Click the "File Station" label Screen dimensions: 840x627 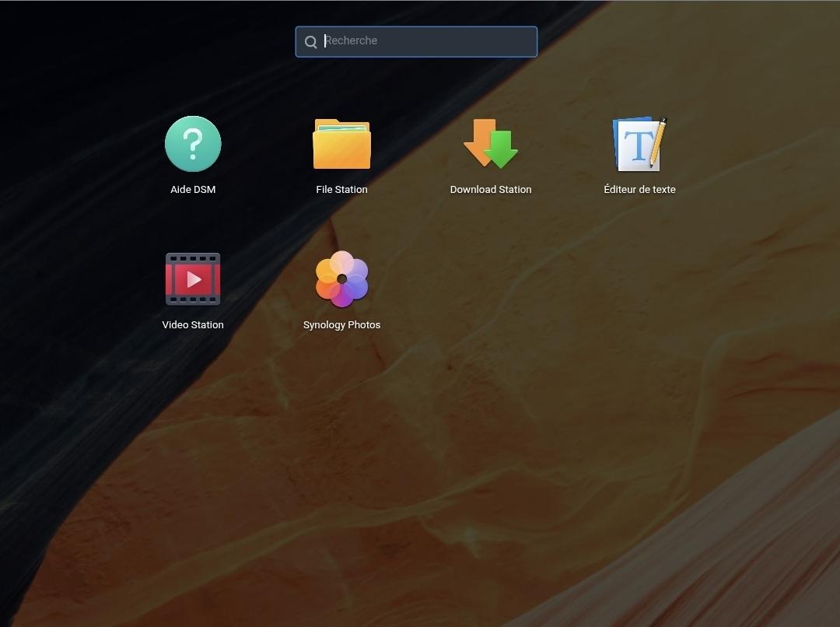tap(341, 189)
